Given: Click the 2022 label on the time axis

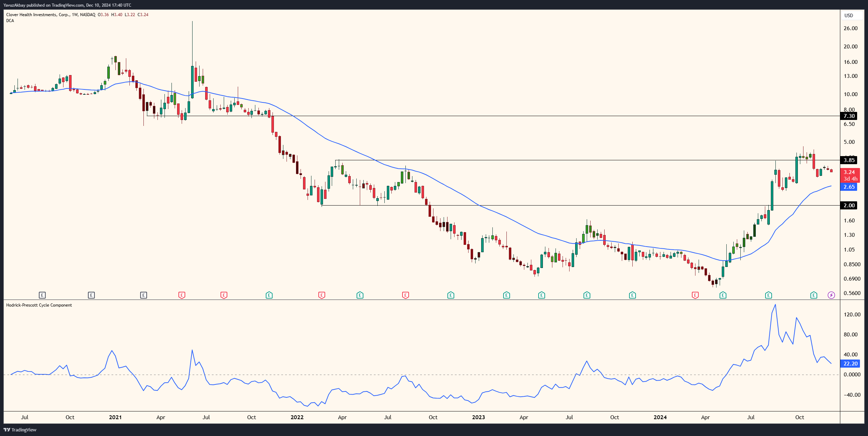Looking at the screenshot, I should point(297,417).
